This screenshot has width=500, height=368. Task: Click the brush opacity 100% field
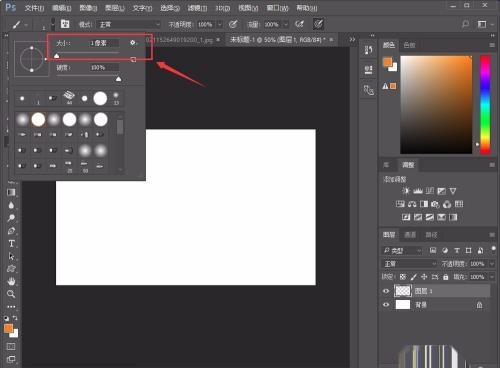point(206,24)
